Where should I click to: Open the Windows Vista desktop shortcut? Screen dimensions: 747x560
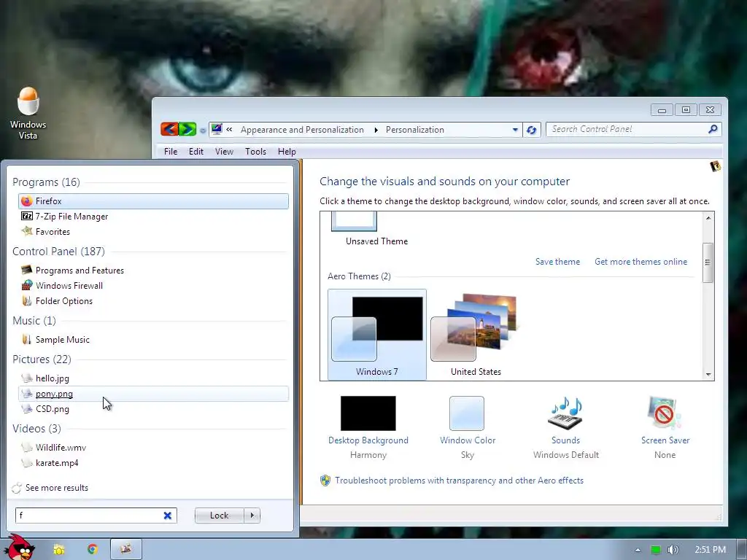coord(28,113)
